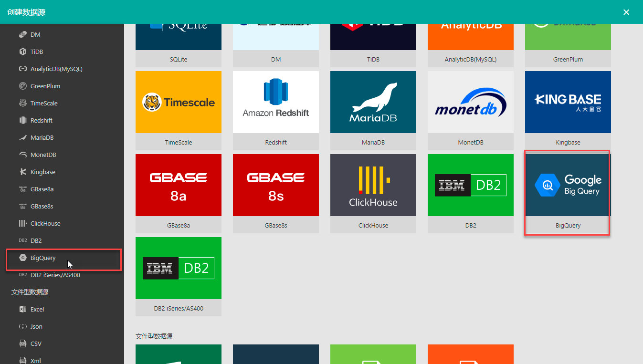Click the MariaDB sidebar icon
The image size is (643, 364).
[x=22, y=138]
